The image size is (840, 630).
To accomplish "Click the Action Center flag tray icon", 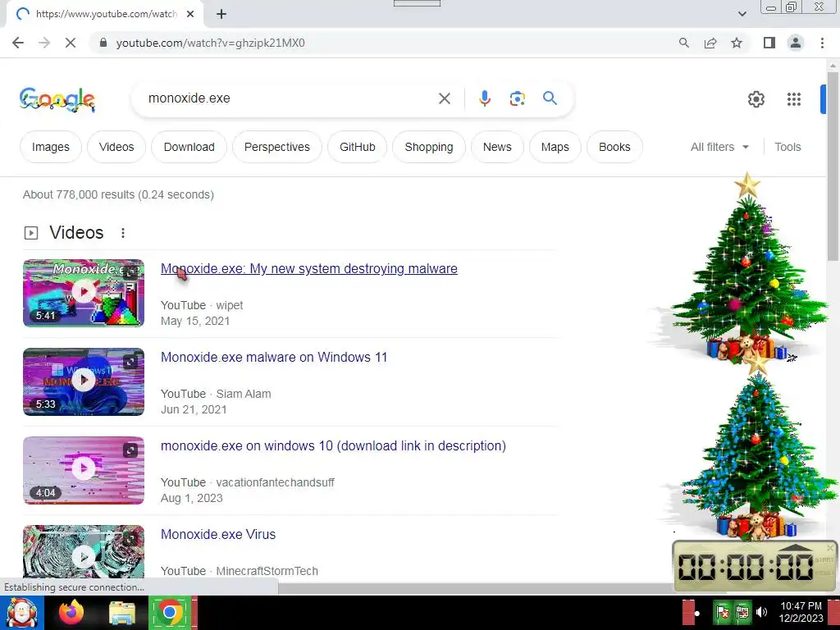I will pyautogui.click(x=723, y=612).
